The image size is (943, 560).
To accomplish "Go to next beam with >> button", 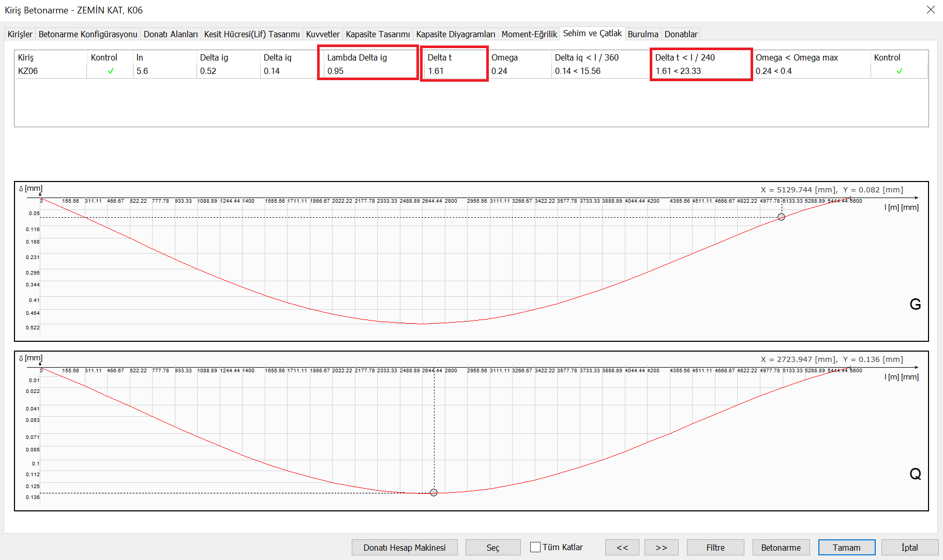I will 661,548.
